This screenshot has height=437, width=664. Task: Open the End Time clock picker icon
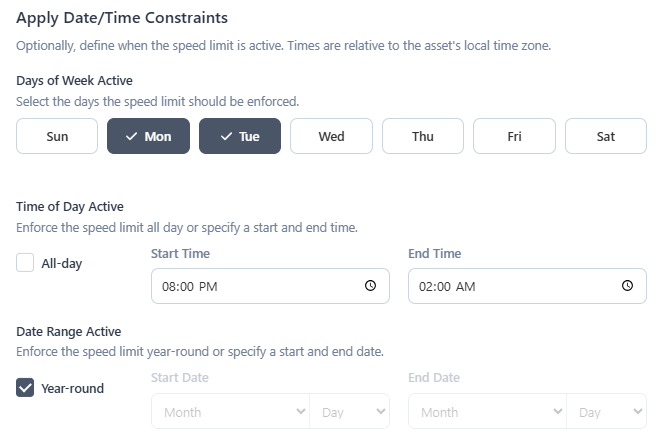point(628,286)
